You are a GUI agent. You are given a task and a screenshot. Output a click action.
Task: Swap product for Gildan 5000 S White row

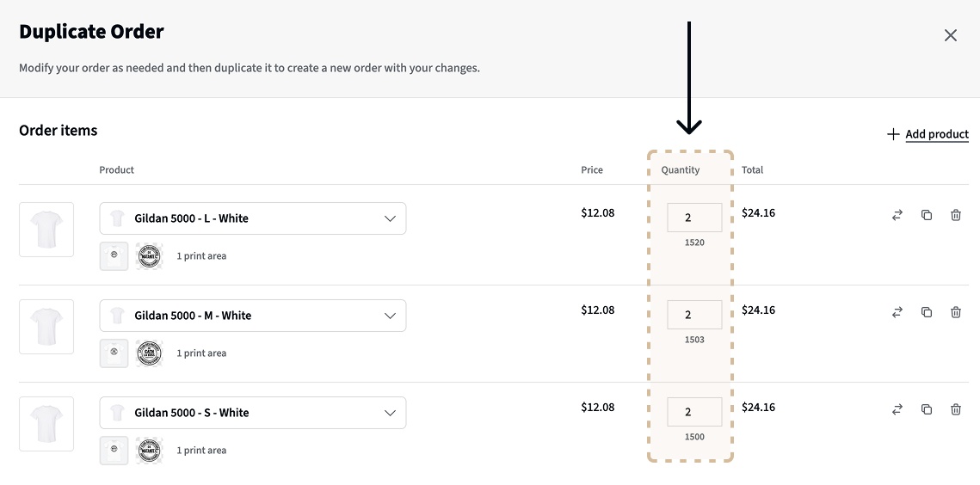(897, 409)
